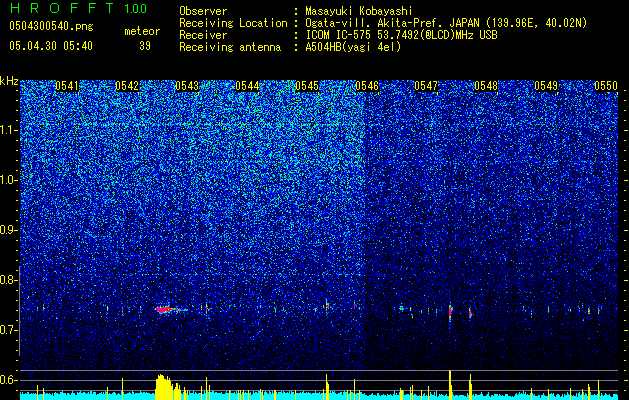Click the 1.1 kHz axis label
Image resolution: width=629 pixels, height=400 pixels.
pyautogui.click(x=9, y=130)
